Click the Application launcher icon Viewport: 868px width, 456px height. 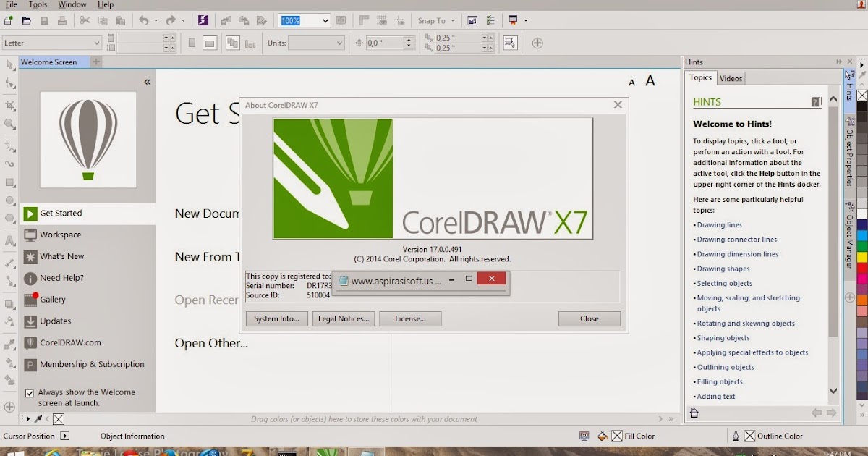point(514,20)
